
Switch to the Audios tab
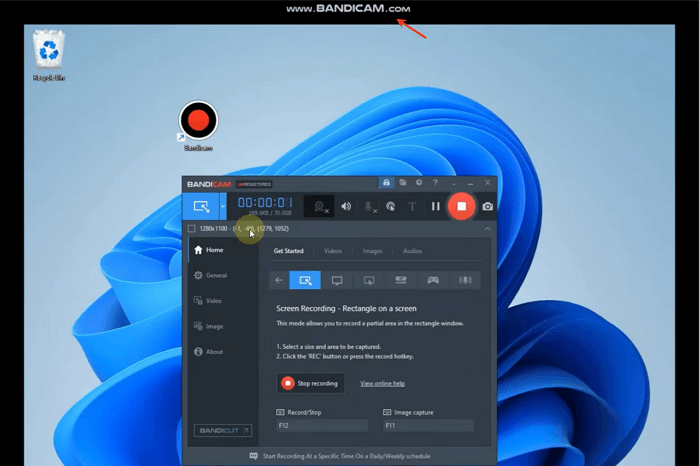point(412,251)
